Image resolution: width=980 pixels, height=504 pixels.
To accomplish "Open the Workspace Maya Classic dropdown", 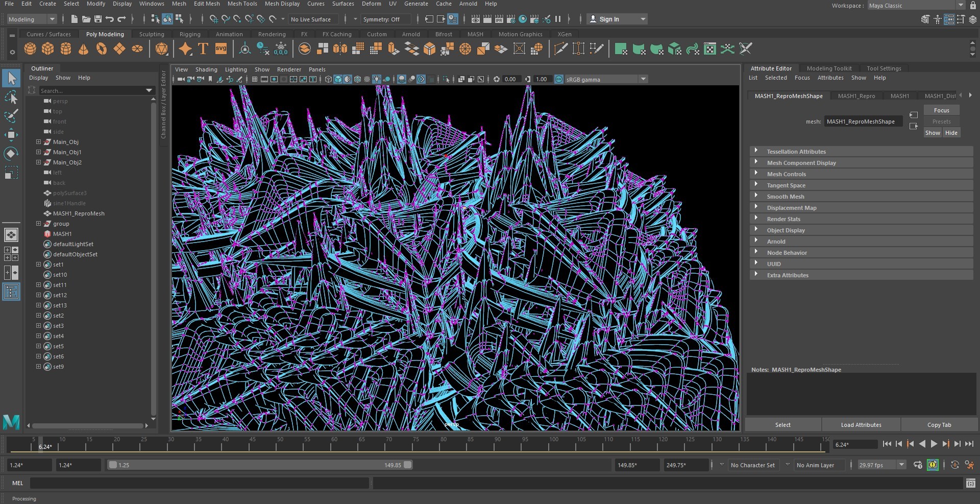I will 916,6.
